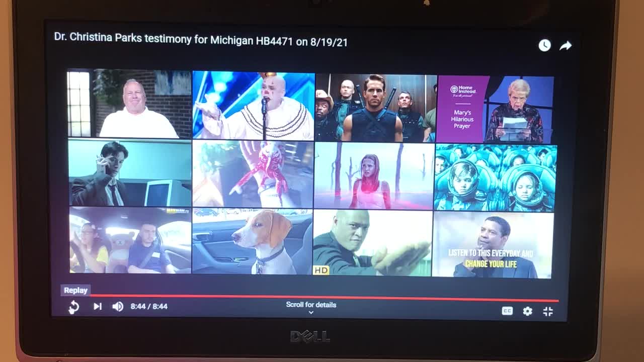This screenshot has height=362, width=644.
Task: Open the shirtless man with swords thumbnail
Action: point(376,108)
